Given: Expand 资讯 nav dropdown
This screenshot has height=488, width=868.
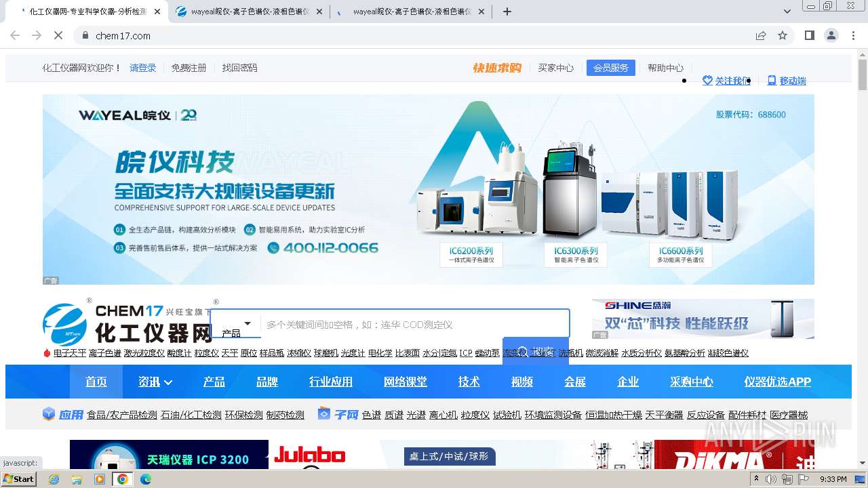Looking at the screenshot, I should click(x=155, y=382).
